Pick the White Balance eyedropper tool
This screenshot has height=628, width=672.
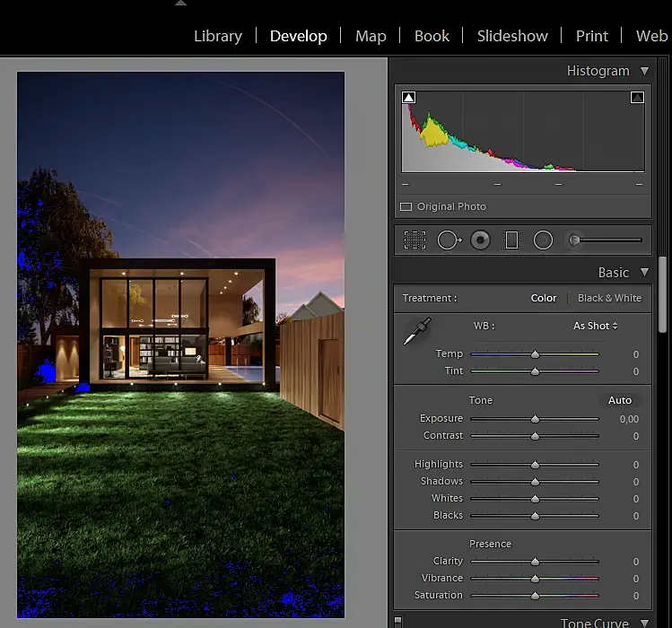coord(417,331)
